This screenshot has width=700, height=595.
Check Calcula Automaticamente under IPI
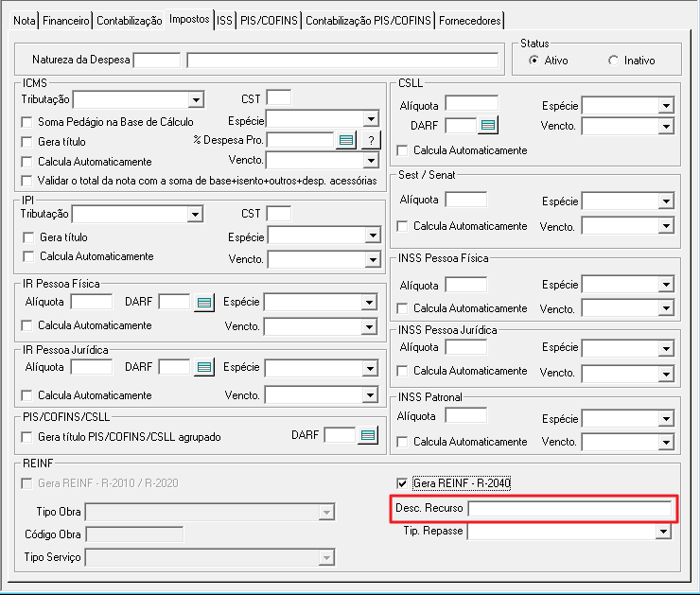click(x=28, y=256)
